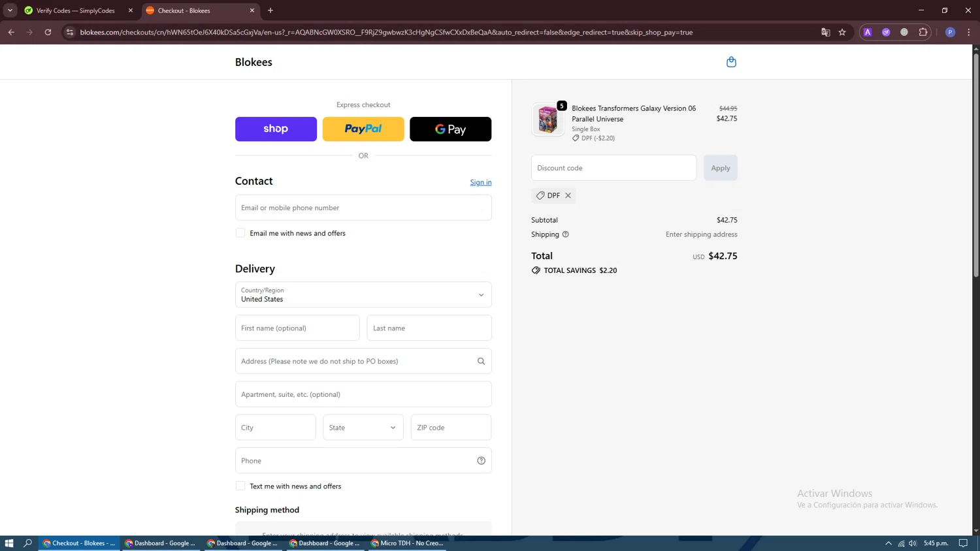Click the Transformers product thumbnail
Image resolution: width=980 pixels, height=551 pixels.
pos(547,120)
